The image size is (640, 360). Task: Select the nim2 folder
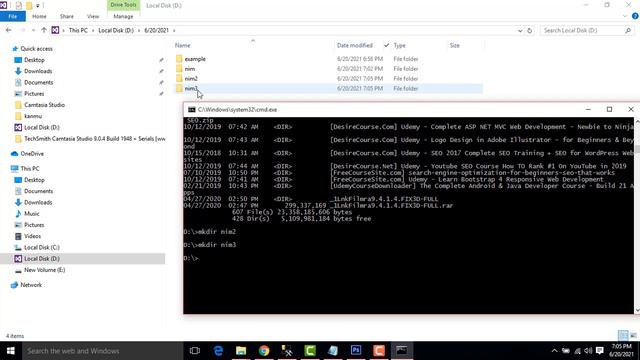click(x=191, y=78)
